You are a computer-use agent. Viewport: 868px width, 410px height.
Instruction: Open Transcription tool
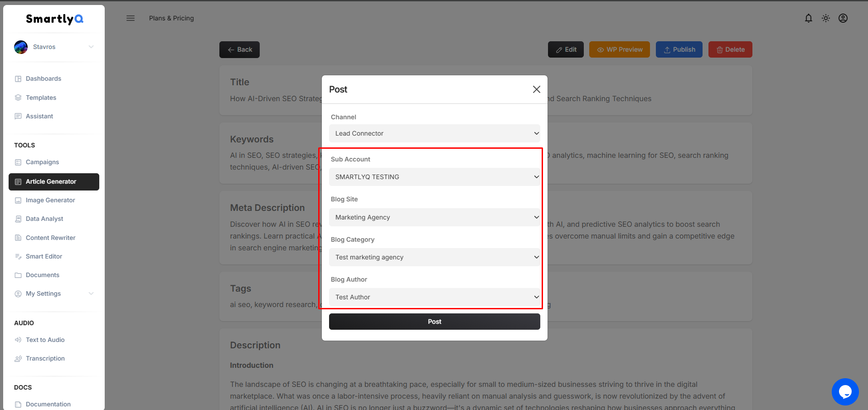[45, 358]
